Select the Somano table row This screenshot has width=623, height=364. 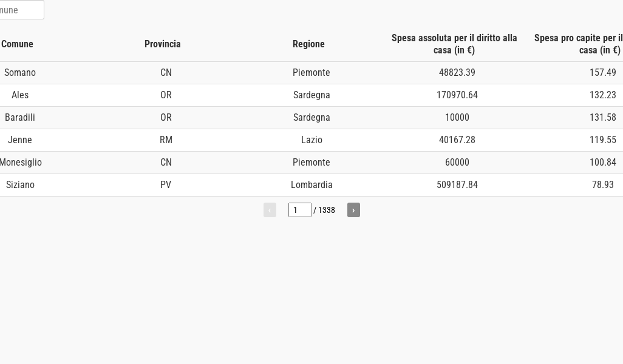point(20,72)
